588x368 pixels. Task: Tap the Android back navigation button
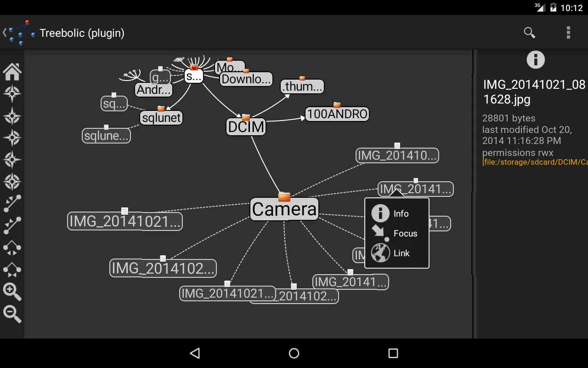(195, 353)
